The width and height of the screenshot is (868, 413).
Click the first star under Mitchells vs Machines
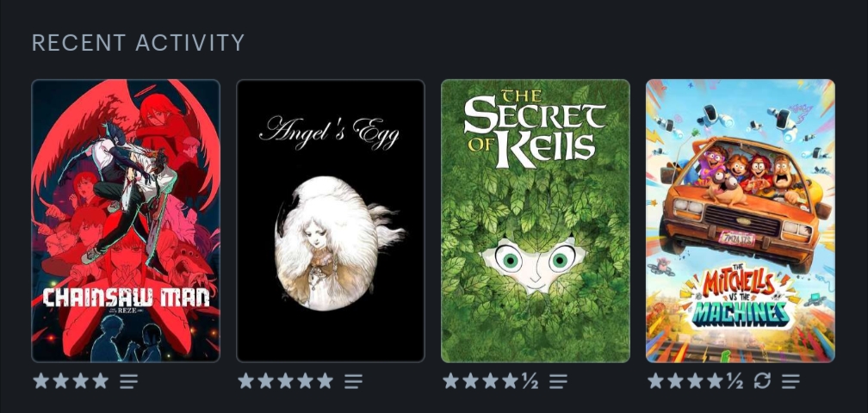coord(655,380)
